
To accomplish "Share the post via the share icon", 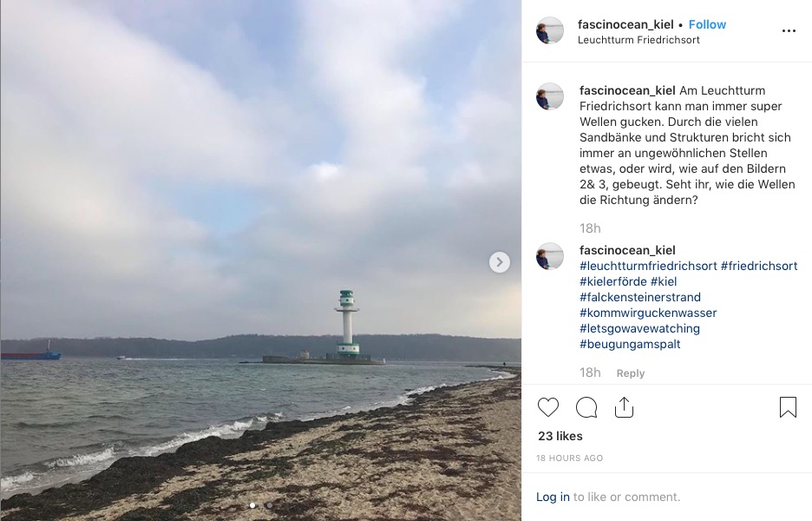I will tap(624, 407).
